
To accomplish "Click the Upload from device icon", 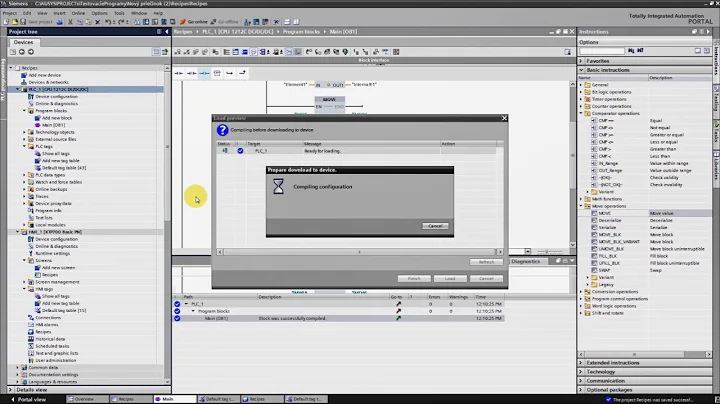I will click(x=155, y=22).
